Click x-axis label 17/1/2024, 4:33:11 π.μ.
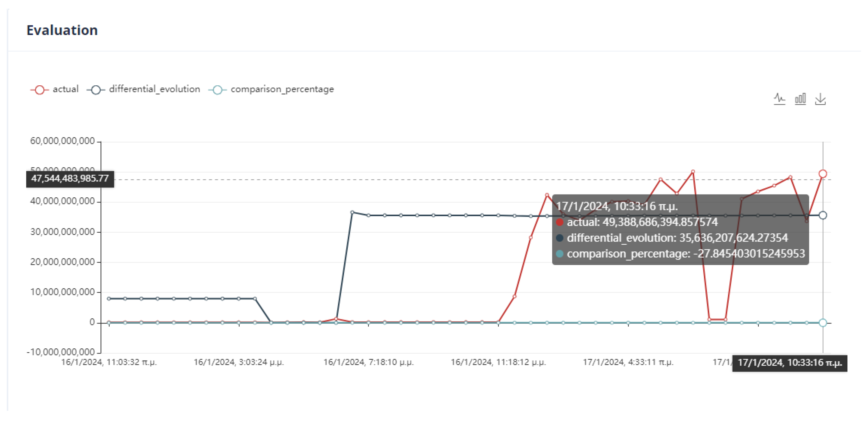This screenshot has width=868, height=421. [x=628, y=362]
